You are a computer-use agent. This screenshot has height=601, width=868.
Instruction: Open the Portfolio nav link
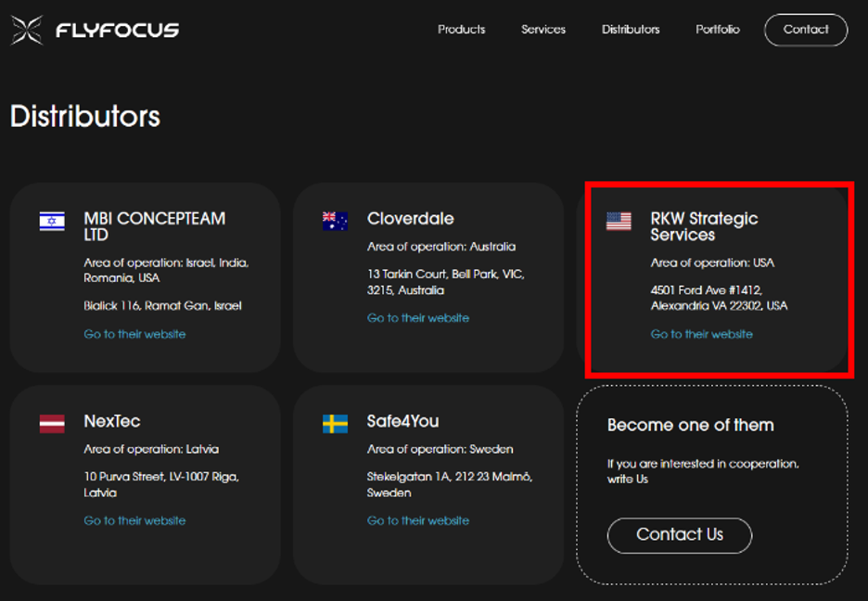click(718, 30)
